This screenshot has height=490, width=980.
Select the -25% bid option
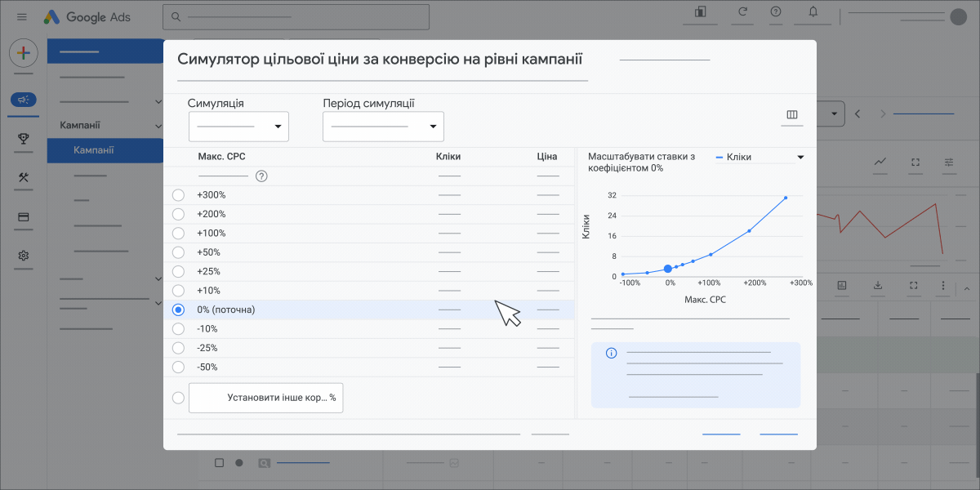click(x=178, y=348)
